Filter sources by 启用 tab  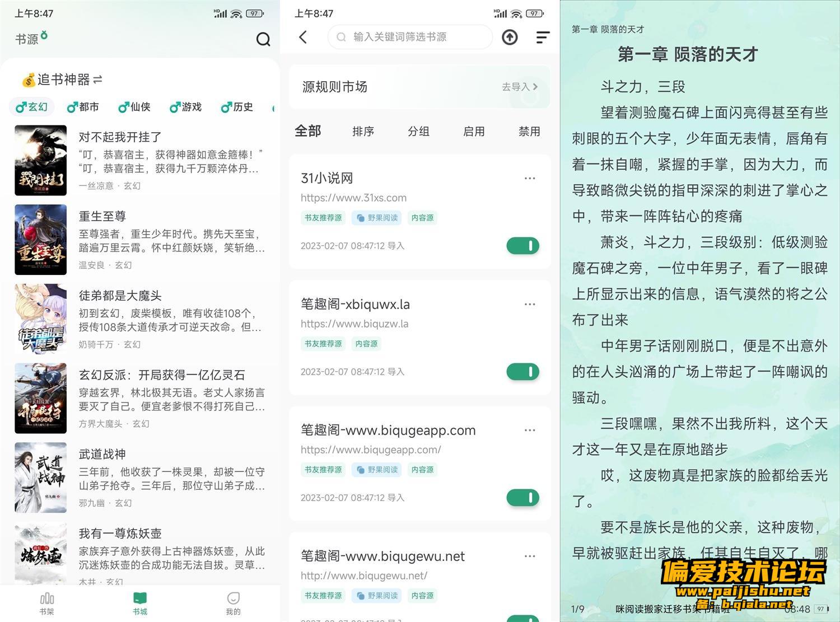click(474, 132)
